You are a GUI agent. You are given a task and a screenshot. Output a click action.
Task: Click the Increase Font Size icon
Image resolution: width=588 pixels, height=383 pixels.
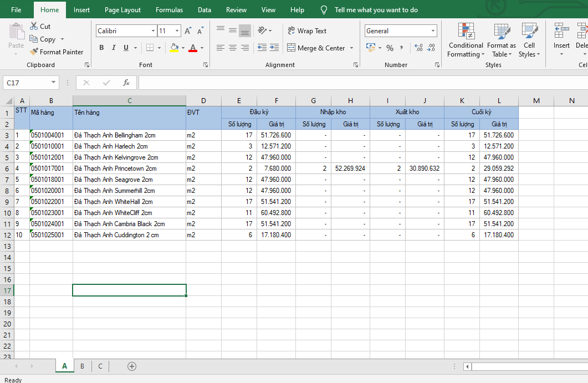tap(188, 31)
